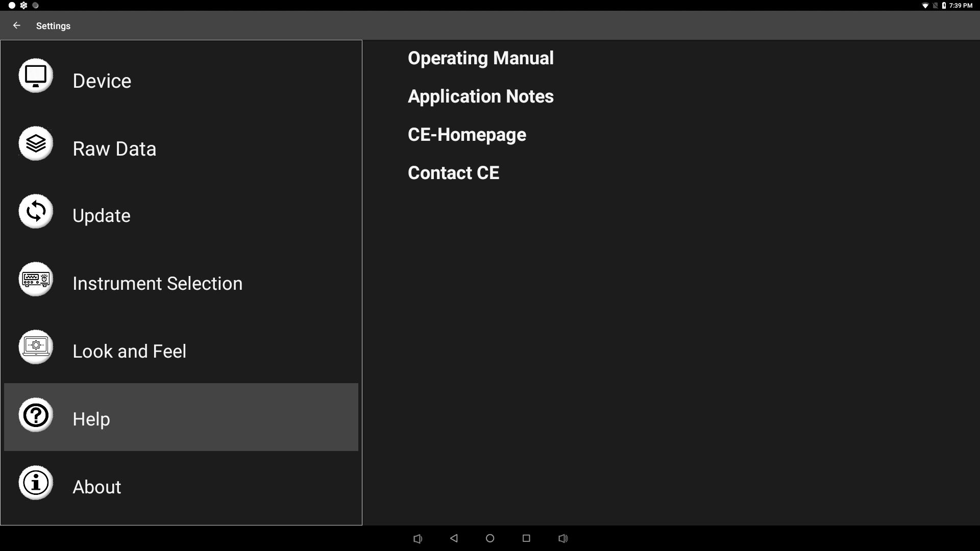Select Contact CE
The height and width of the screenshot is (551, 980).
pyautogui.click(x=453, y=173)
